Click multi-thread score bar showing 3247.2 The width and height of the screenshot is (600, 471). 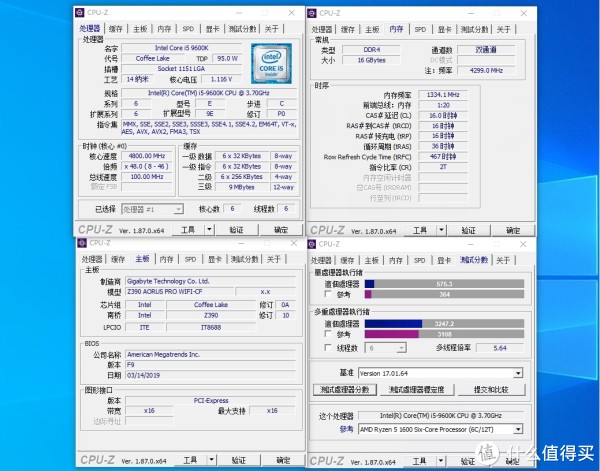click(444, 324)
